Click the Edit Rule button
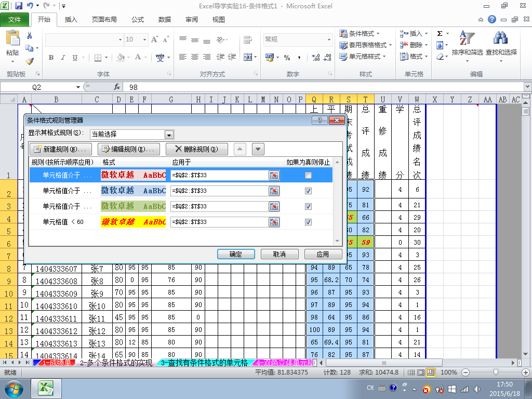This screenshot has width=532, height=399. tap(129, 149)
